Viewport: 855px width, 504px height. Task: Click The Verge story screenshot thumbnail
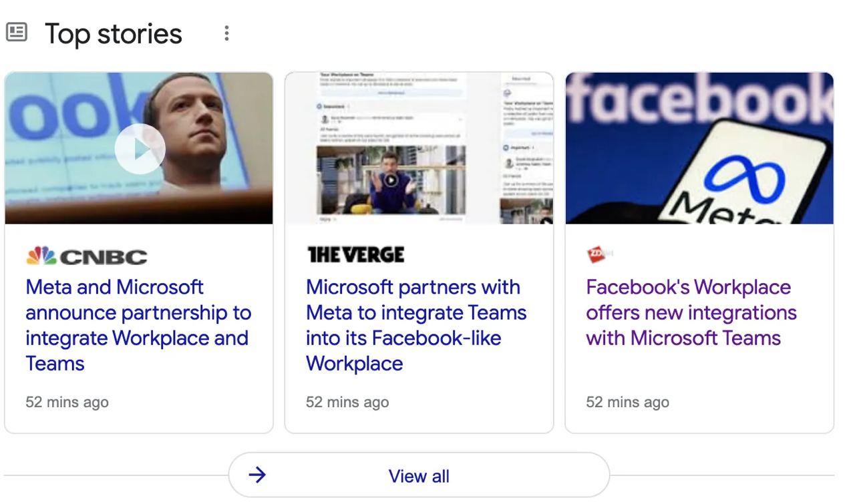pos(419,148)
